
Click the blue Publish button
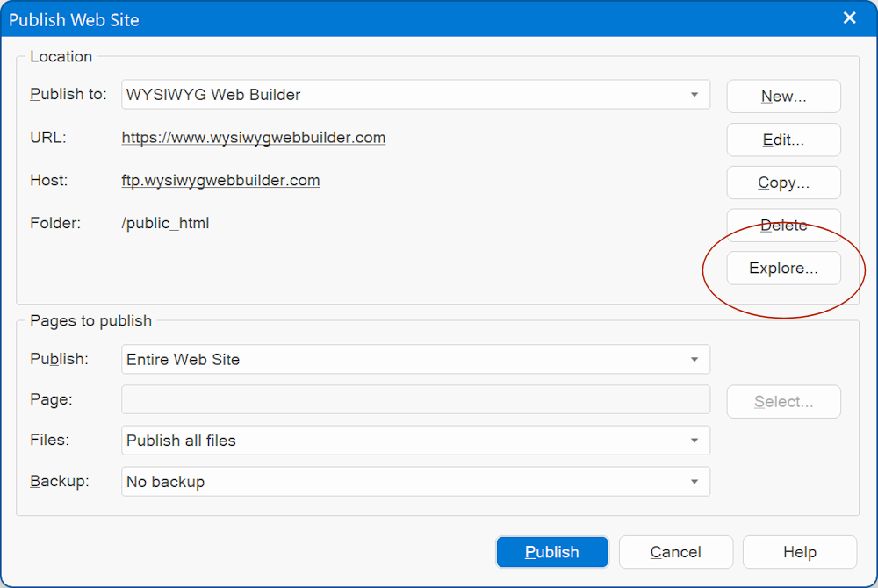click(552, 552)
